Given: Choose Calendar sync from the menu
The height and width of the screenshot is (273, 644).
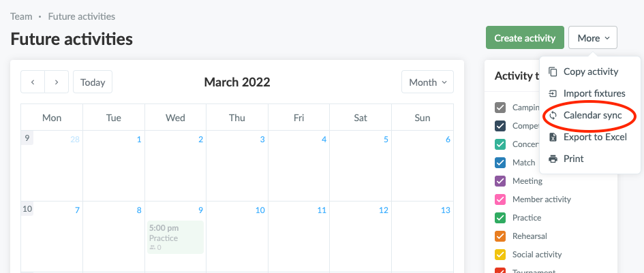Looking at the screenshot, I should pyautogui.click(x=589, y=115).
